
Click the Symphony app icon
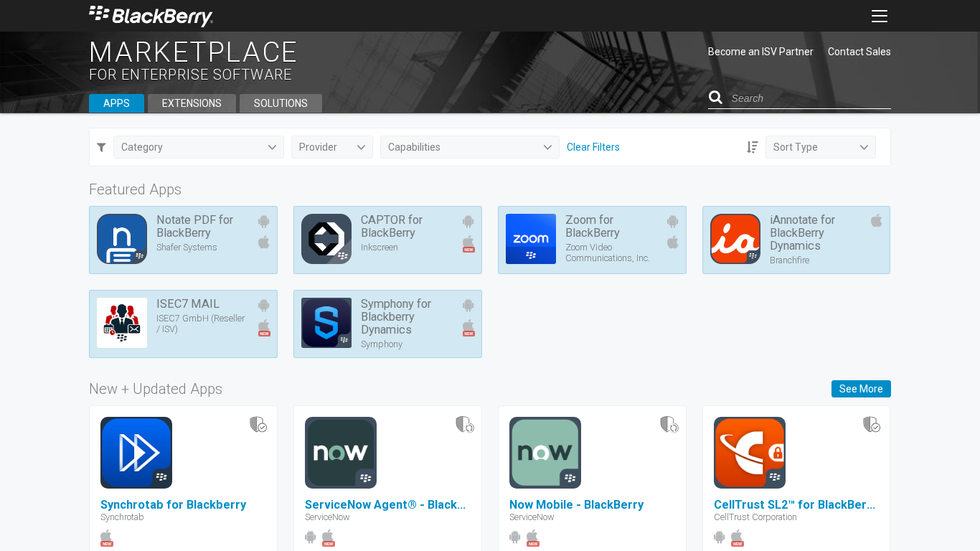[x=326, y=323]
